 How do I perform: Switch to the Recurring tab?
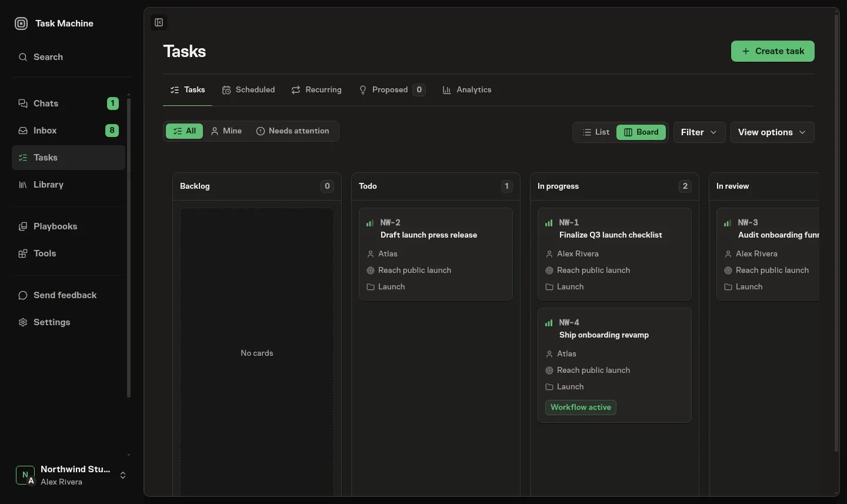[x=316, y=90]
